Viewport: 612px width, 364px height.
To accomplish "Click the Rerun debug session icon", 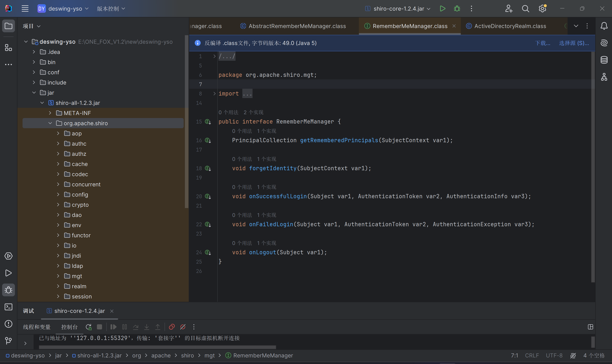I will click(89, 327).
